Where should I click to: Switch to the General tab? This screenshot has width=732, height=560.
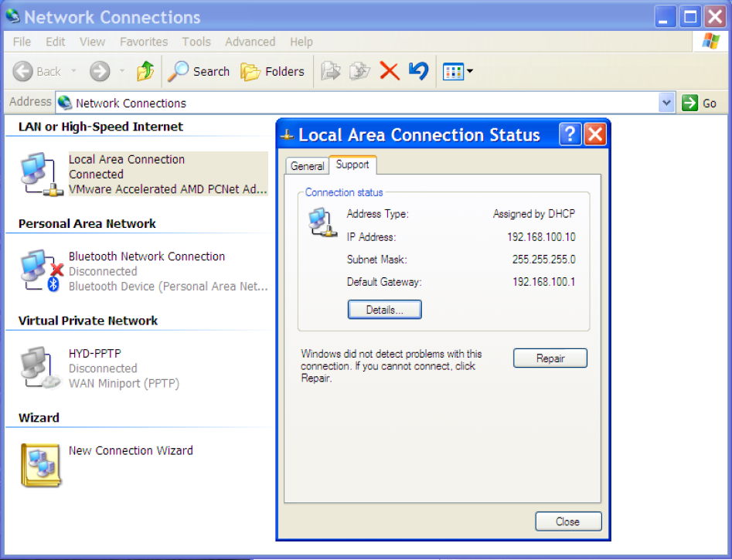click(x=307, y=166)
